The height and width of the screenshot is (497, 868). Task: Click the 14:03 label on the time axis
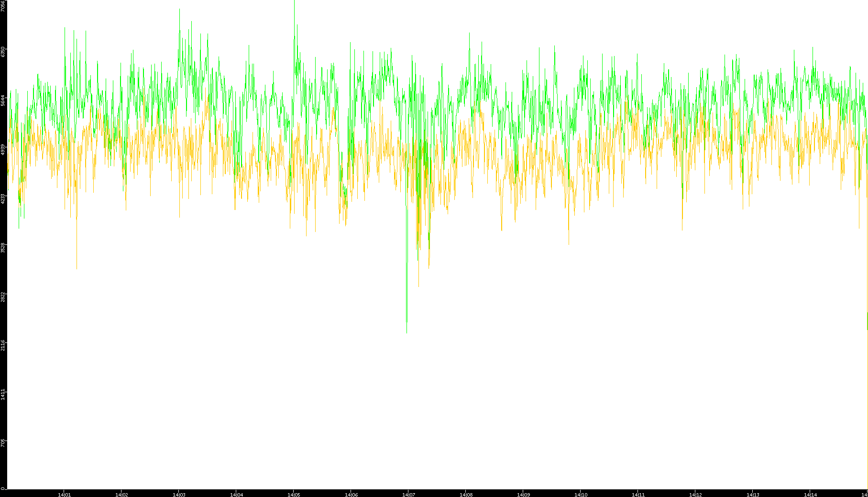[x=179, y=494]
